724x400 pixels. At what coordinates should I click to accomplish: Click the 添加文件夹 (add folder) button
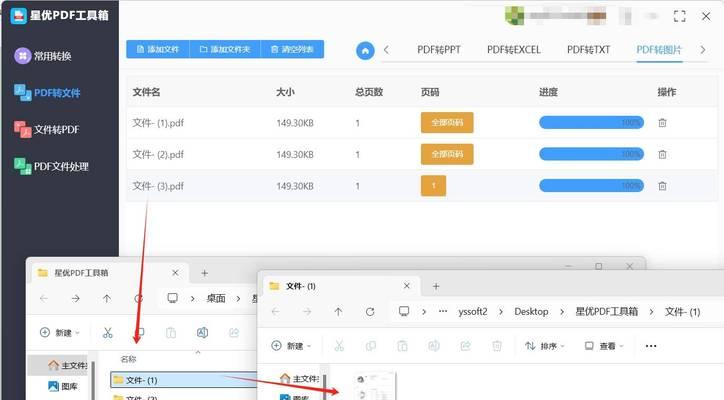(x=225, y=49)
